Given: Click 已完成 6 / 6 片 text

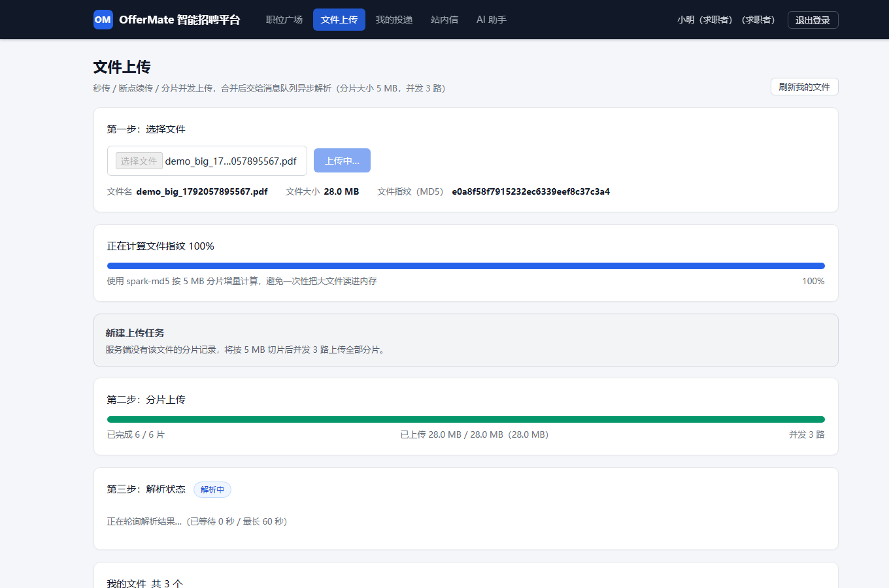Looking at the screenshot, I should click(136, 434).
